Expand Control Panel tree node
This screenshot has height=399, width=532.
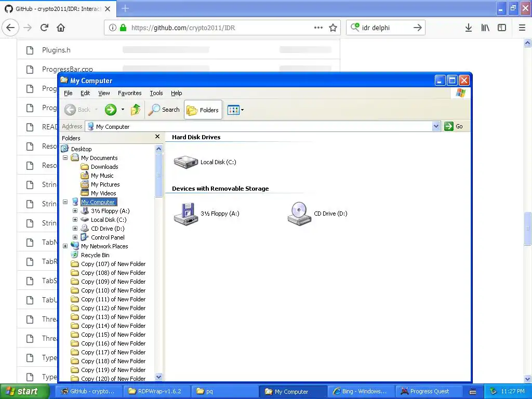click(x=75, y=237)
